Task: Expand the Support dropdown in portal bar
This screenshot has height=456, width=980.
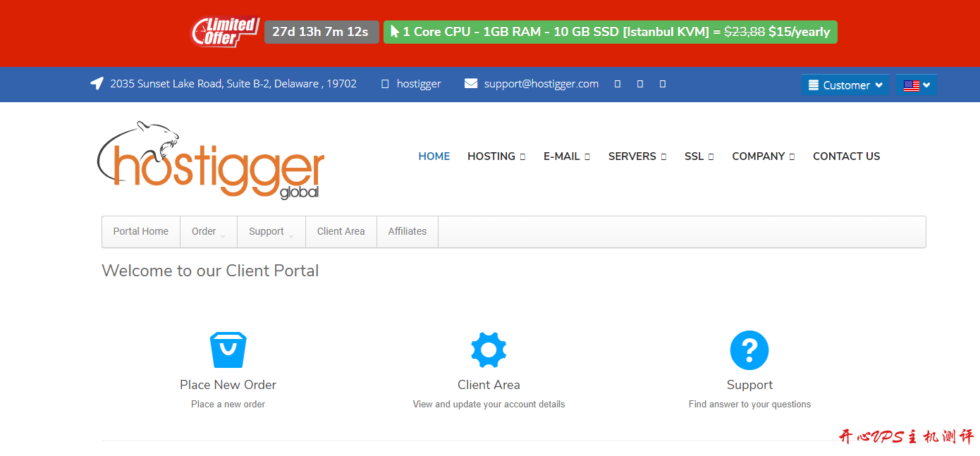Action: click(271, 232)
